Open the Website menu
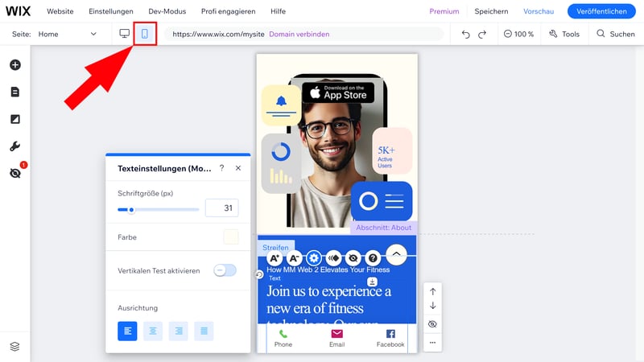Screen dimensions: 644x362 pos(60,11)
